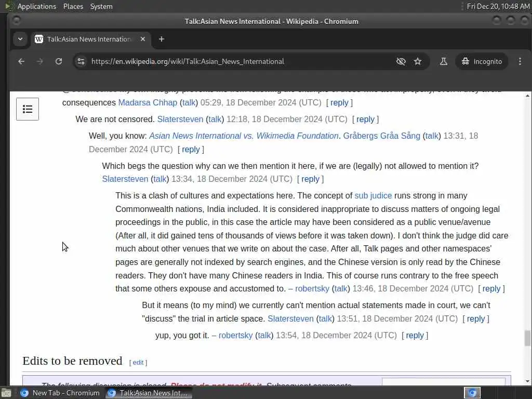Edit the 'Edits to be removed' section
This screenshot has height=399, width=532.
[x=138, y=362]
